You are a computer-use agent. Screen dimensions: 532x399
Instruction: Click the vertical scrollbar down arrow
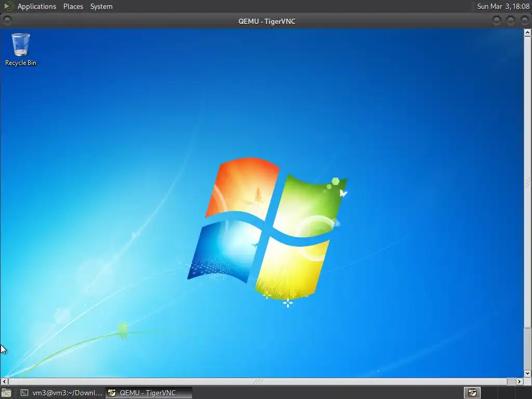point(527,373)
